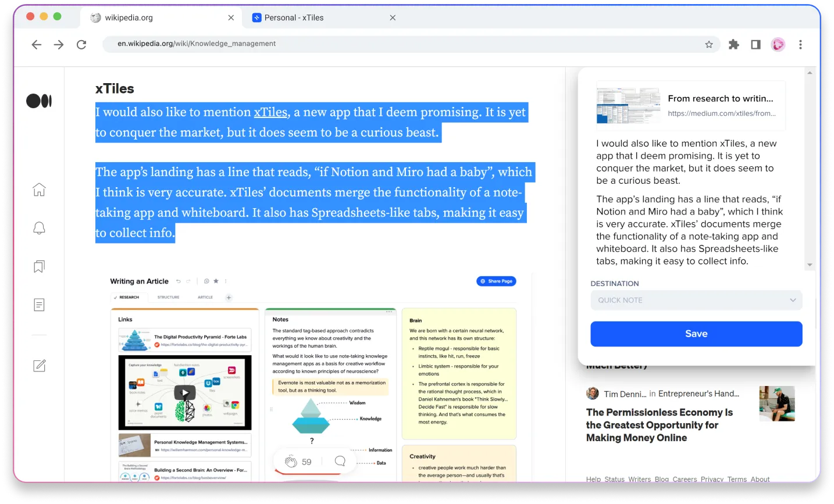
Task: Open Entrepreneur's Hand... publication link
Action: (698, 394)
